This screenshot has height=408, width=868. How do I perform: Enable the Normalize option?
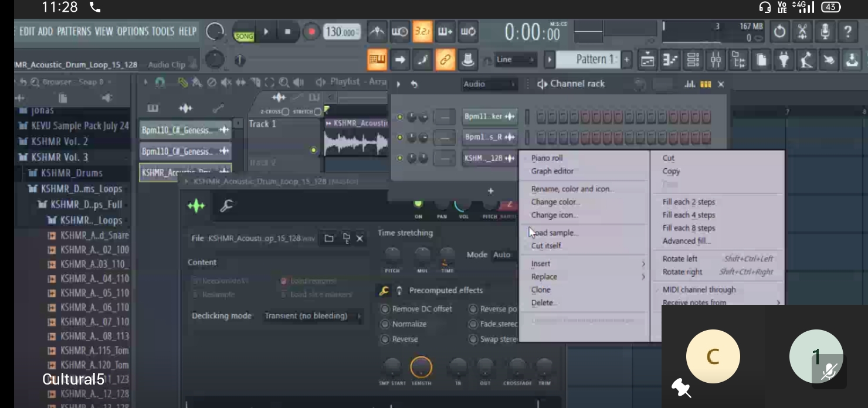(x=404, y=324)
